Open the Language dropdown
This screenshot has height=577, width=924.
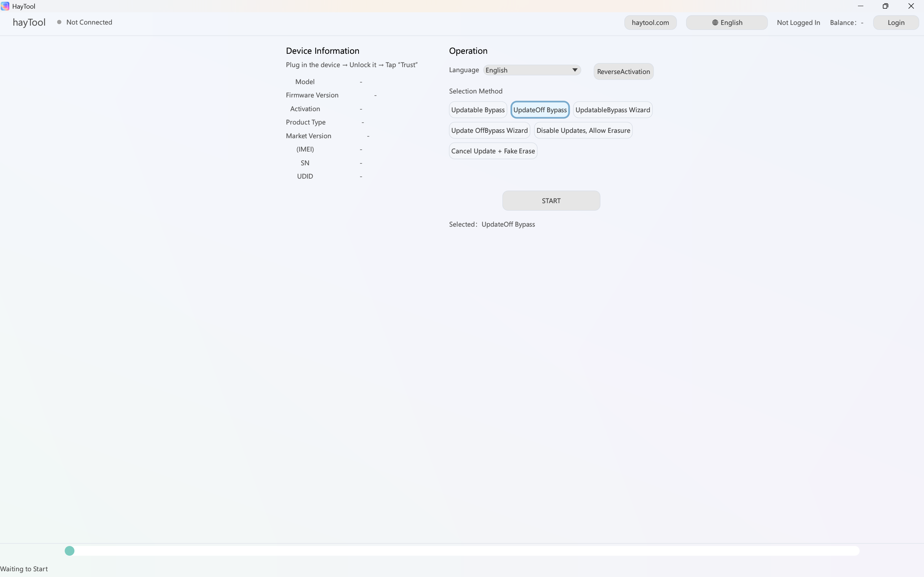pos(532,70)
